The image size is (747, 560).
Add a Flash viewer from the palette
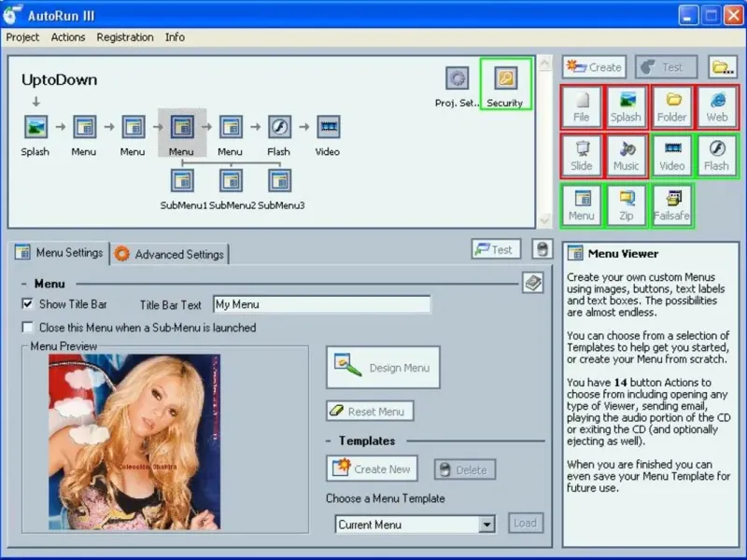717,156
